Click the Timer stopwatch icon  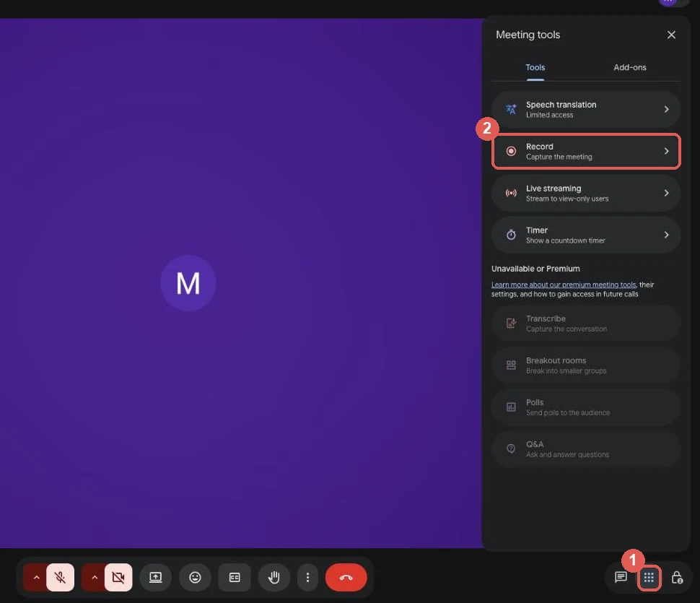(x=511, y=235)
